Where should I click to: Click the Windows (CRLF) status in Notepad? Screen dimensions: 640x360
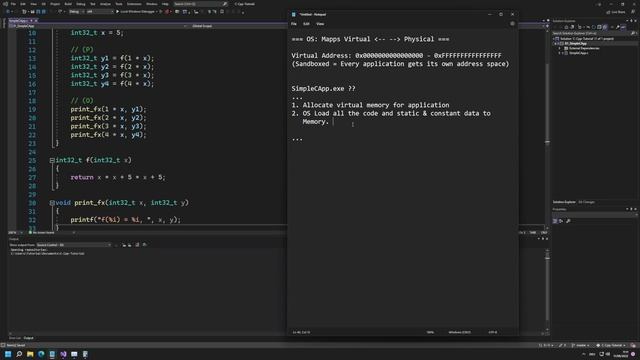[x=460, y=332]
